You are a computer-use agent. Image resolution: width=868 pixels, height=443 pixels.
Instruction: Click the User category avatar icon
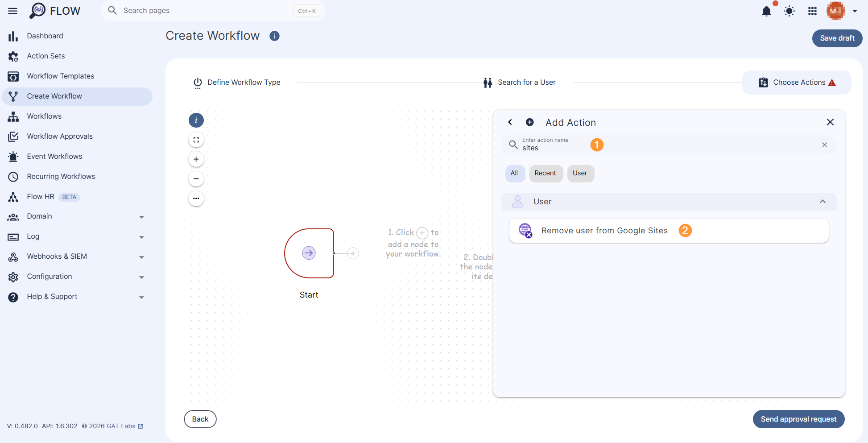pos(517,202)
